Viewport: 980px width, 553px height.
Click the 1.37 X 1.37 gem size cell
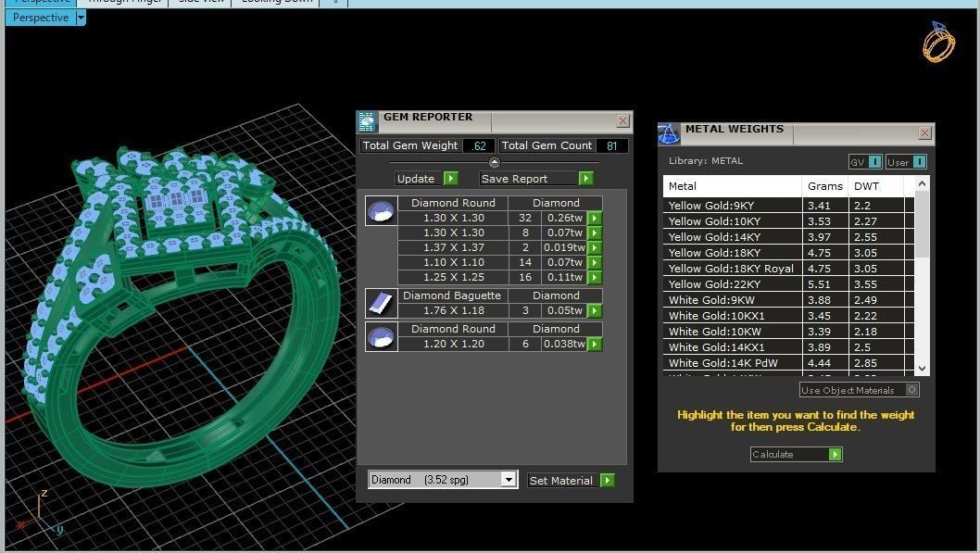click(454, 247)
